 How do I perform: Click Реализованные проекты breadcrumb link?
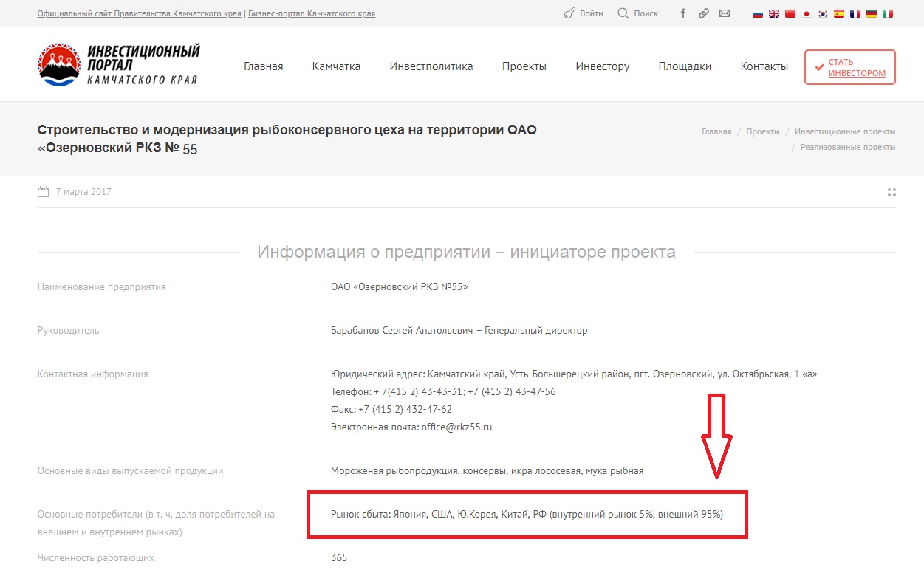tap(847, 147)
